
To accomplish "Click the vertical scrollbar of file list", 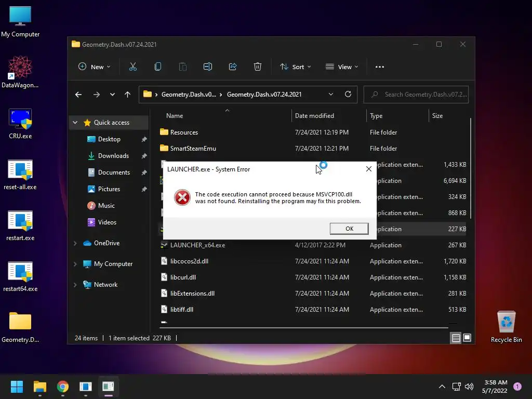I will point(471,168).
